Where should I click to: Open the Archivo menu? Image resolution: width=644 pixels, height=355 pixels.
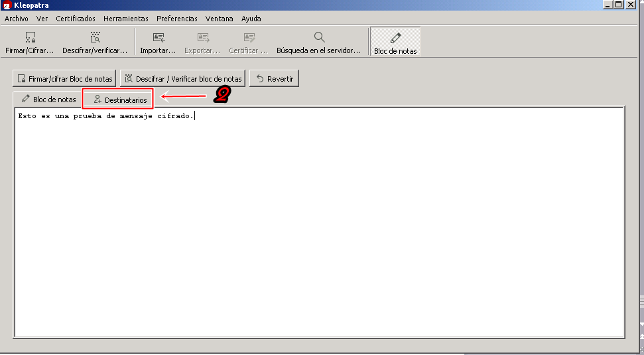pos(17,19)
